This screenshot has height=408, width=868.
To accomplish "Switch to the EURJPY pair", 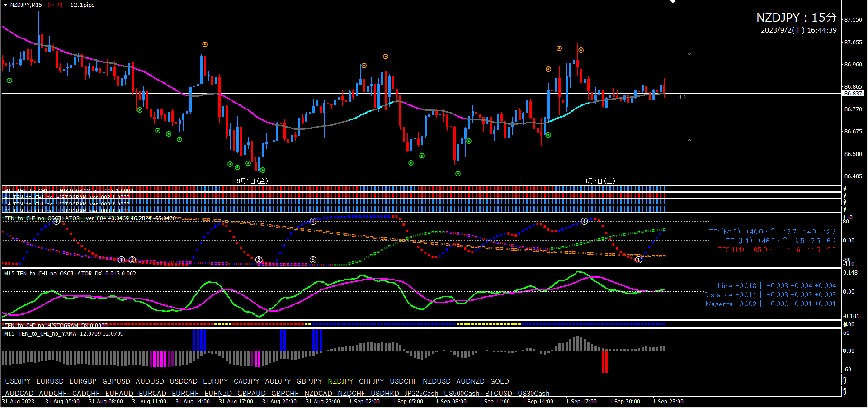I will [x=216, y=381].
